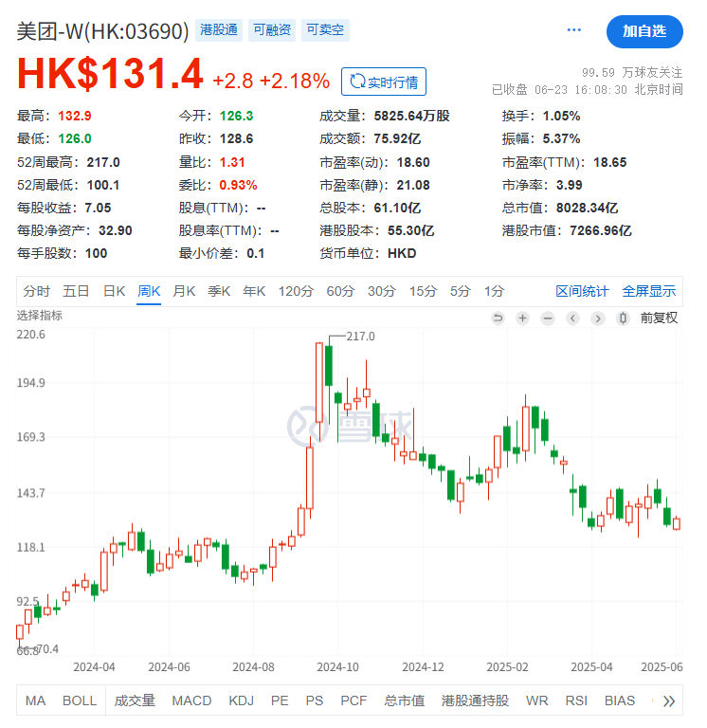Switch to 日K chart tab
The height and width of the screenshot is (728, 707).
[114, 292]
